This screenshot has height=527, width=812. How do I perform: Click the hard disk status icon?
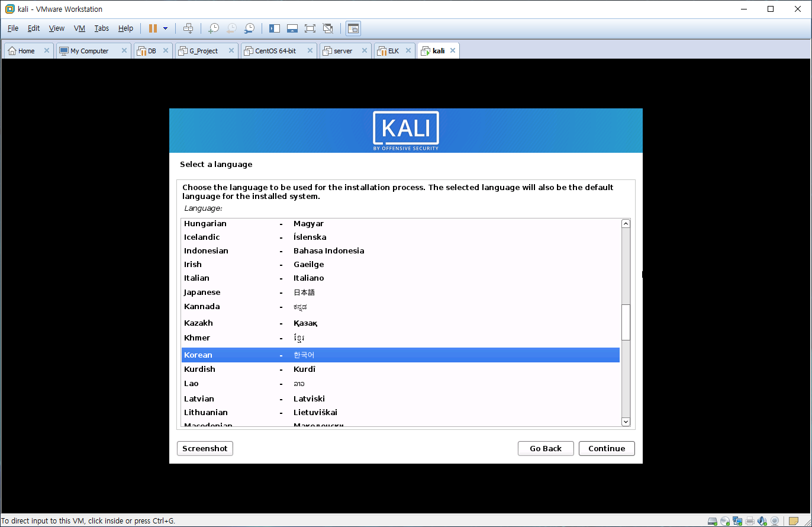713,521
